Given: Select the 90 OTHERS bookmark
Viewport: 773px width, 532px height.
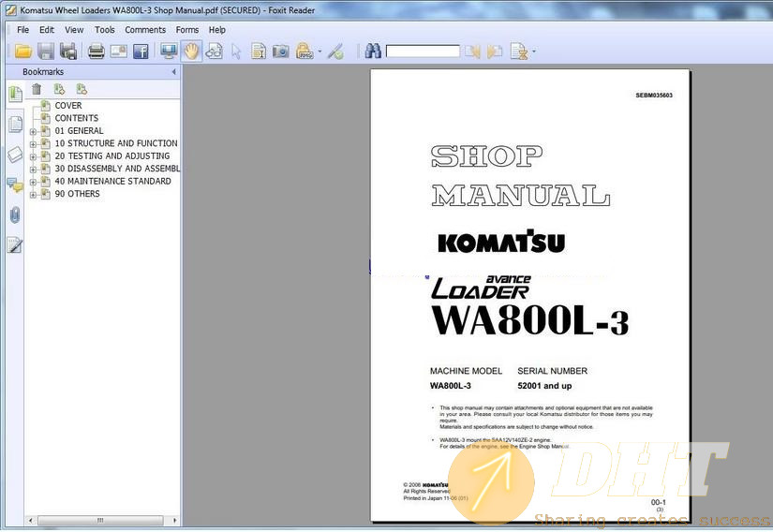Looking at the screenshot, I should click(x=77, y=194).
